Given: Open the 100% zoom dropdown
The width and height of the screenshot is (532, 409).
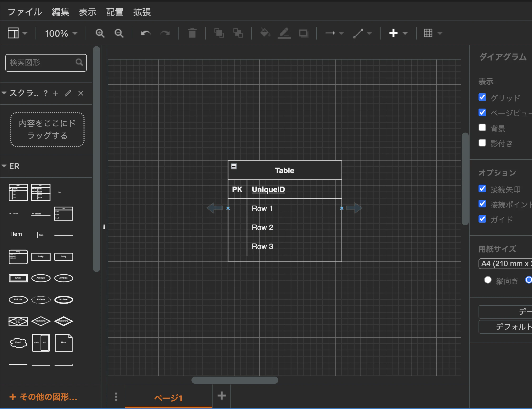Looking at the screenshot, I should pos(61,33).
